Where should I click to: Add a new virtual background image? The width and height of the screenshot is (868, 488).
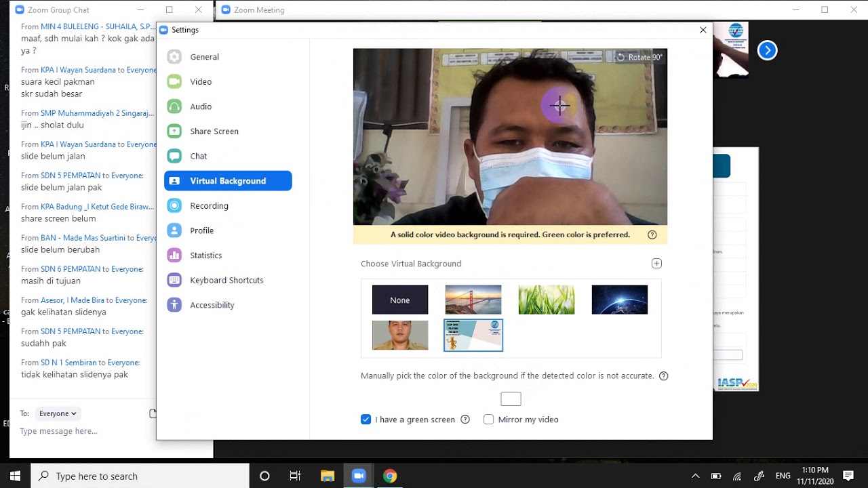[656, 264]
